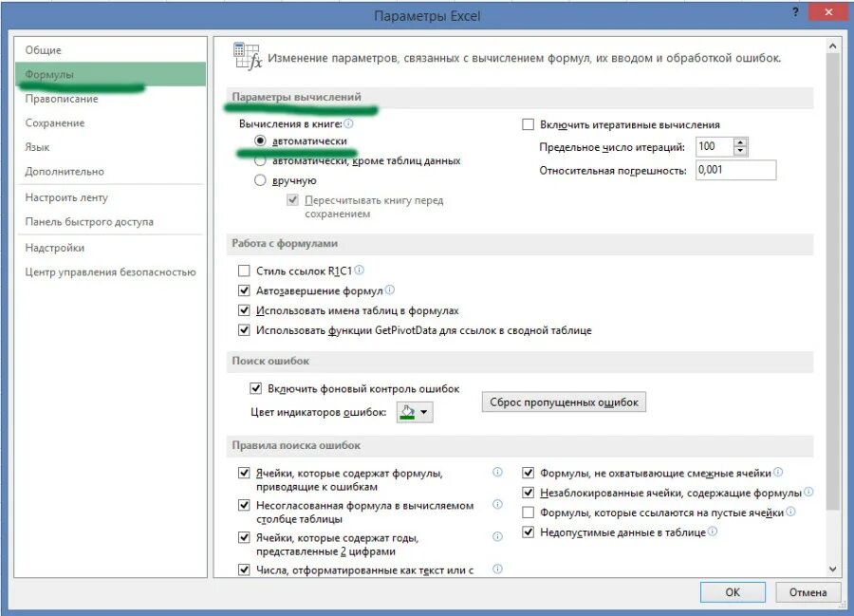854x616 pixels.
Task: Click info icon for two-digit years rule
Action: (497, 537)
